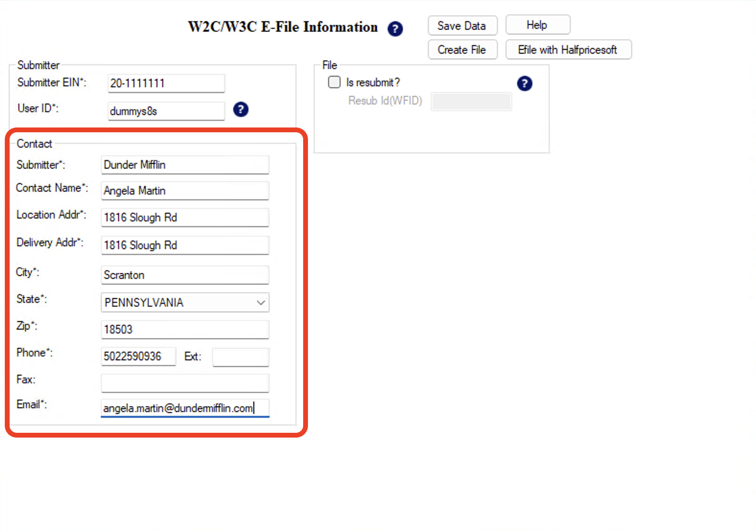This screenshot has width=756, height=532.
Task: Click the Save Data button
Action: pos(462,26)
